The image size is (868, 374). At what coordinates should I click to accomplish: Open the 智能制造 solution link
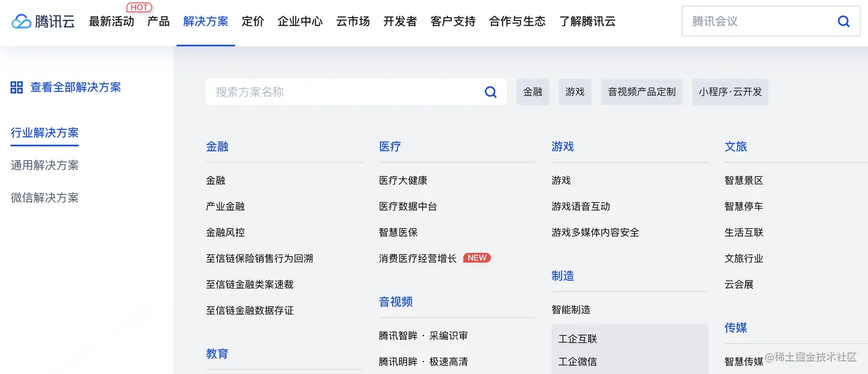click(571, 310)
